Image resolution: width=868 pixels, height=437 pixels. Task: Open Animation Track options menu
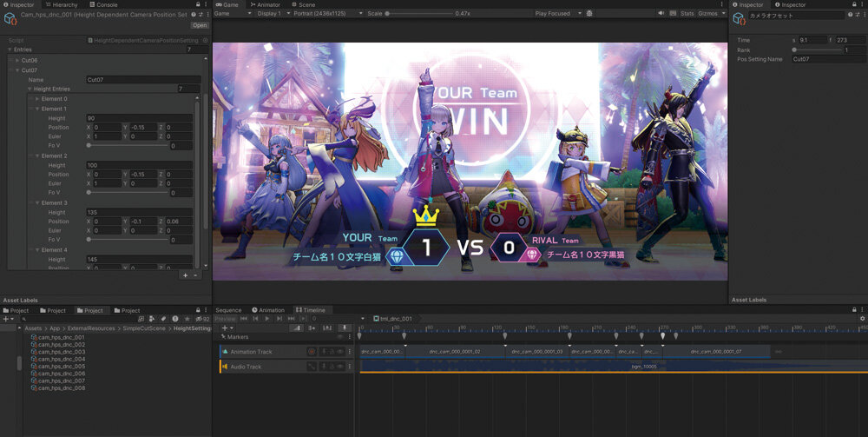coord(349,352)
